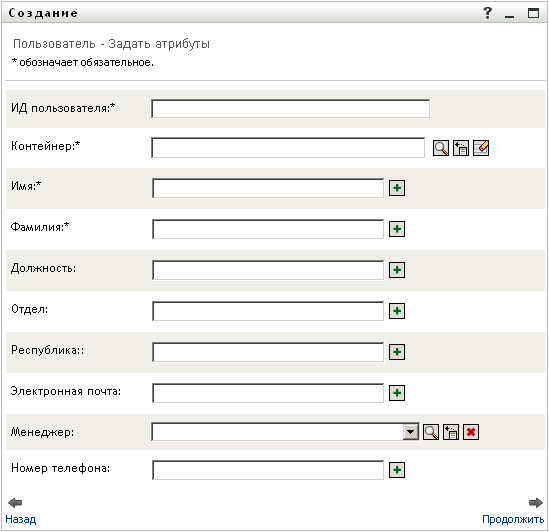Add another Имя value with plus icon
The image size is (549, 532).
pyautogui.click(x=397, y=188)
